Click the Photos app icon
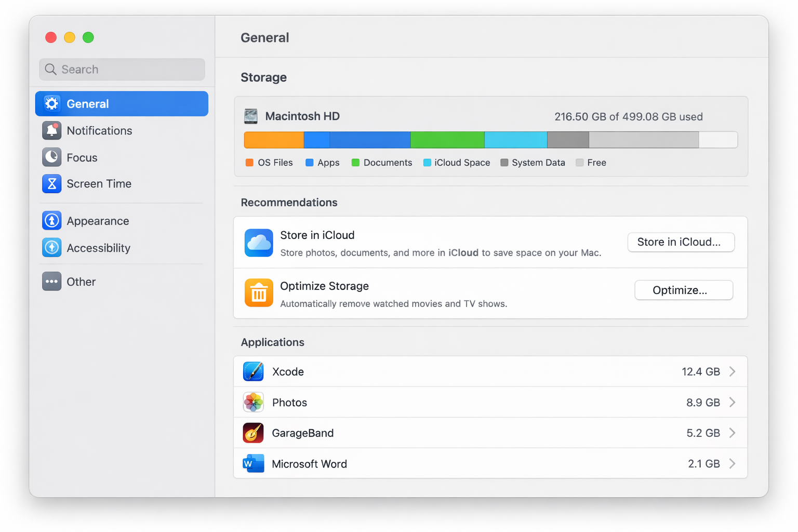The width and height of the screenshot is (798, 532). coord(253,402)
